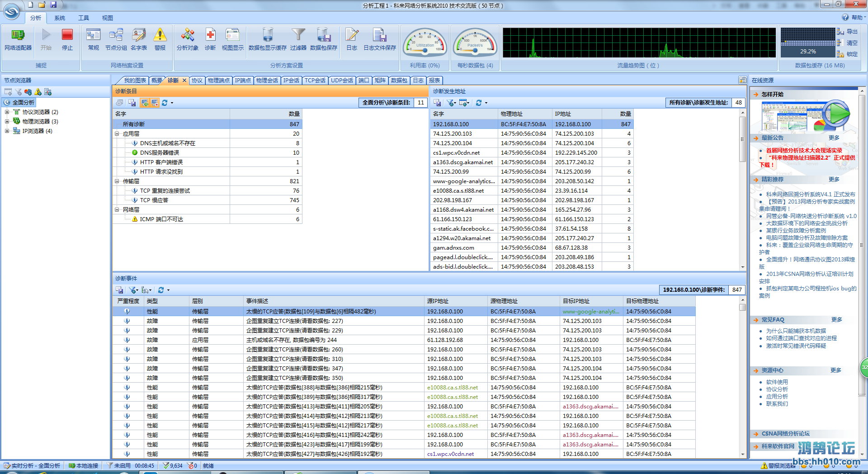
Task: Open 视图显示 view display settings
Action: pos(233,39)
